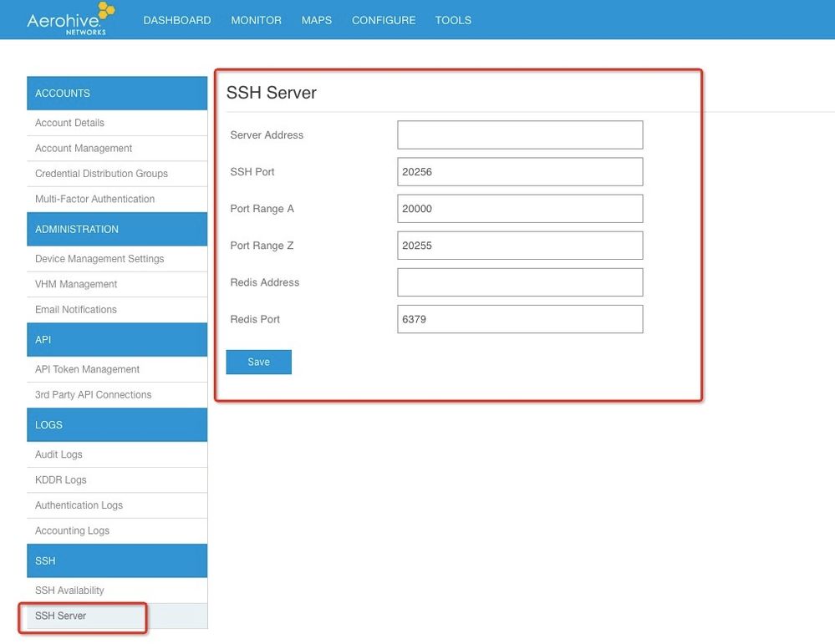Open Account Details in sidebar

tap(70, 123)
